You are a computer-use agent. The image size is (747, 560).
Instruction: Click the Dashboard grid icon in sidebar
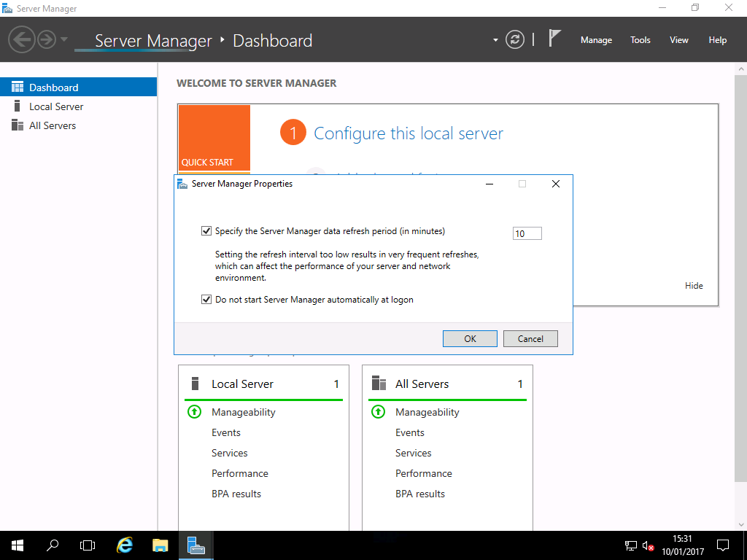tap(18, 87)
